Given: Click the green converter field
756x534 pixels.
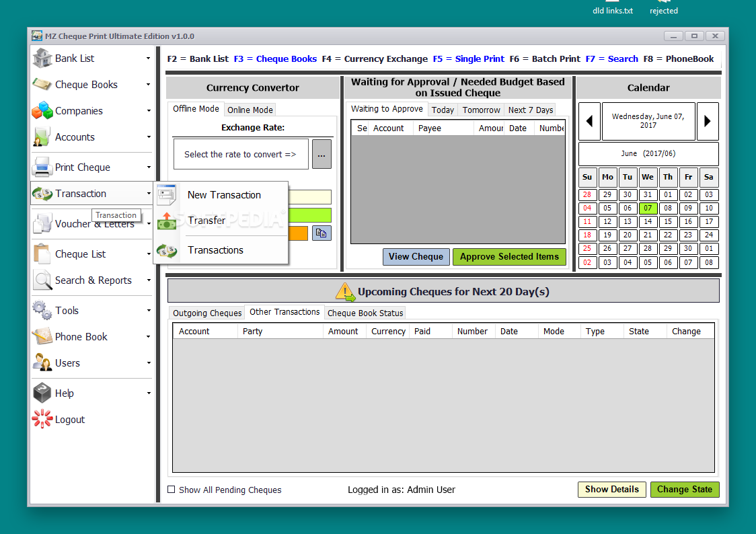Looking at the screenshot, I should click(x=309, y=215).
